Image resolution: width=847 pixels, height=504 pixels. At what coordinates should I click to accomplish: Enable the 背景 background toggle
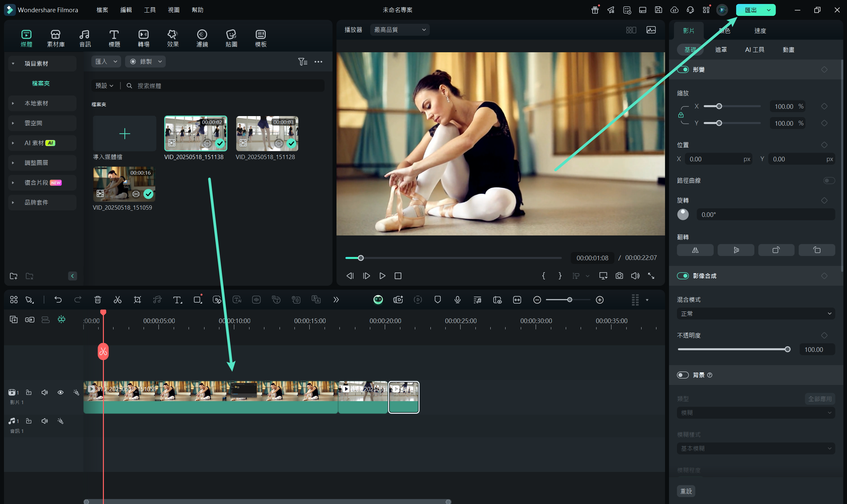click(x=683, y=375)
